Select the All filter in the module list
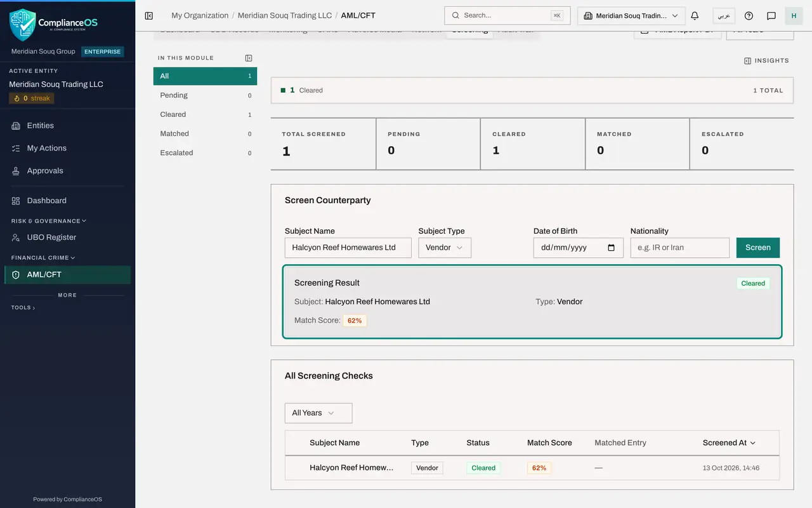 pyautogui.click(x=205, y=76)
